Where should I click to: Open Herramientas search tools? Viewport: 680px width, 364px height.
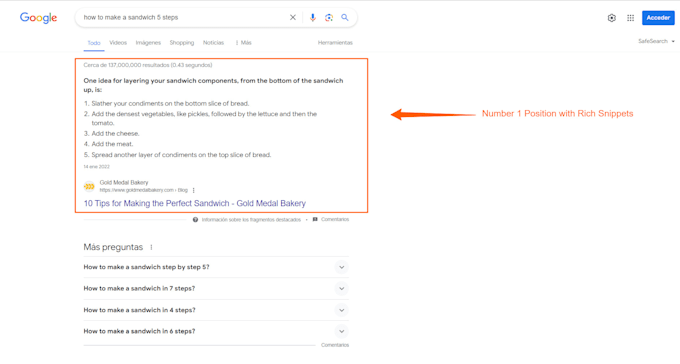click(335, 43)
